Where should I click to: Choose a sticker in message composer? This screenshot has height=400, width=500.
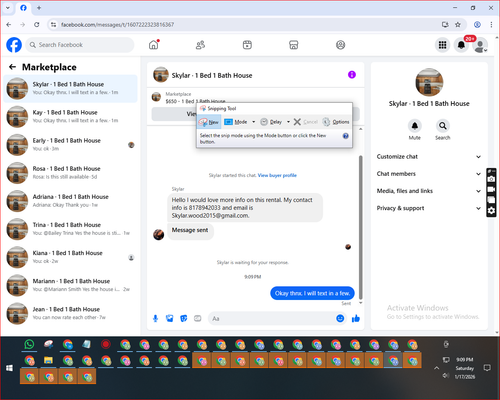[x=184, y=319]
